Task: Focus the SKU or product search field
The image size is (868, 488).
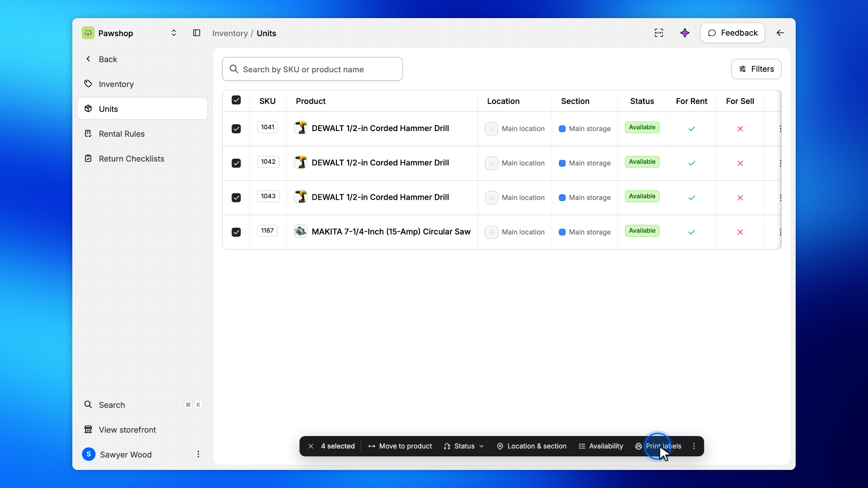Action: [x=312, y=69]
